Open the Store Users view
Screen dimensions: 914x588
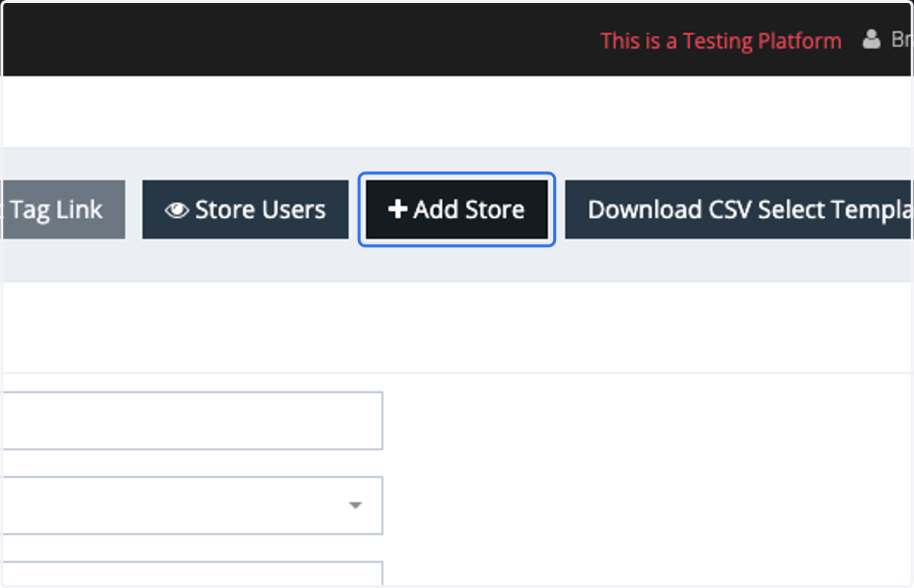pos(245,209)
